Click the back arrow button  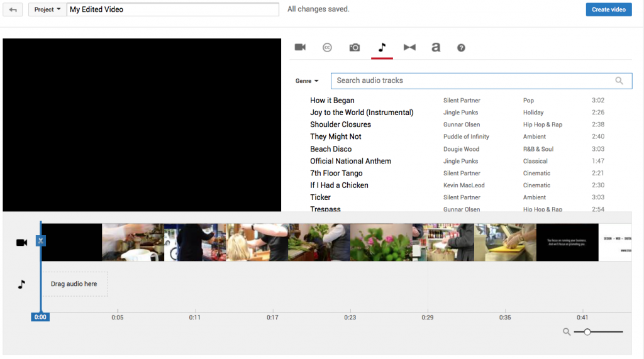click(x=13, y=9)
